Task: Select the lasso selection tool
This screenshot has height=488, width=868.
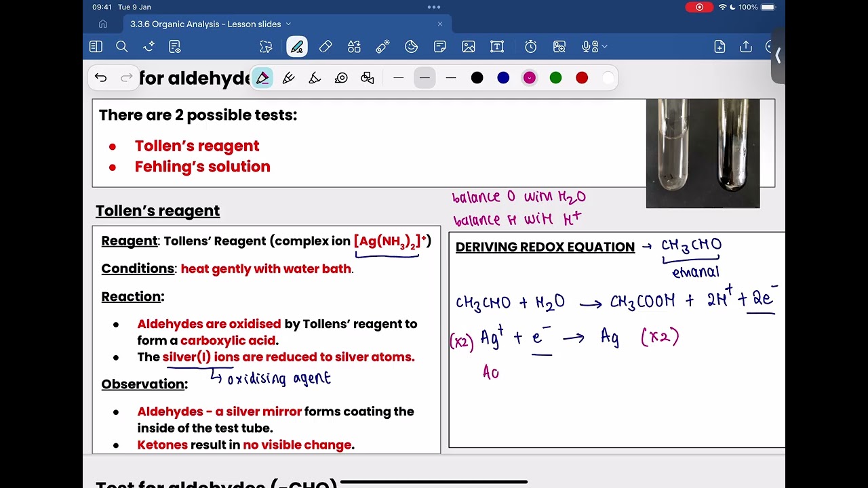Action: click(x=266, y=47)
